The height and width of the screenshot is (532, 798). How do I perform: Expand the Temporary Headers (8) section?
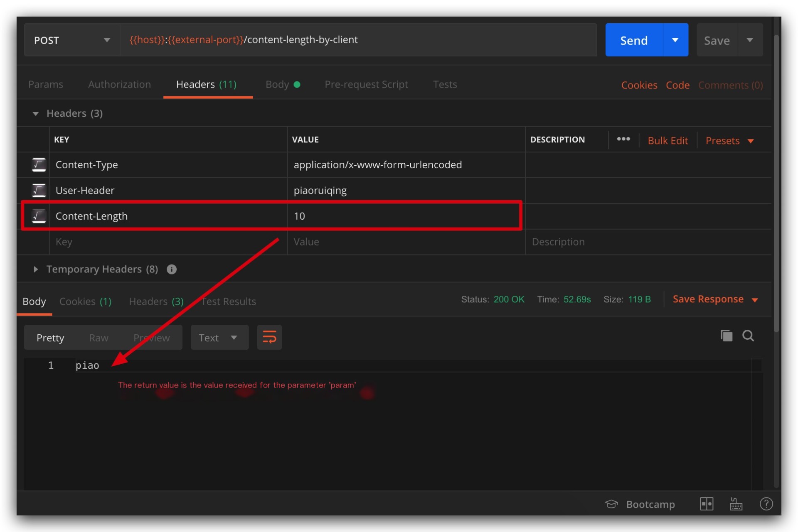coord(36,269)
